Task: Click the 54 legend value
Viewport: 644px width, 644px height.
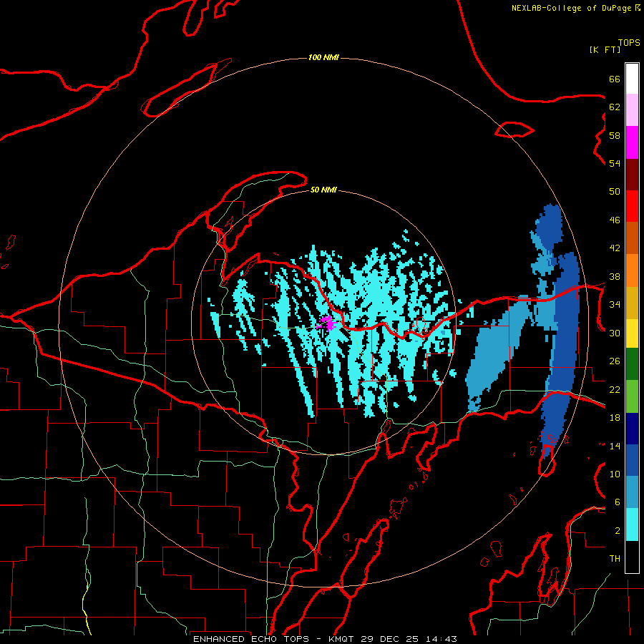Action: point(615,163)
